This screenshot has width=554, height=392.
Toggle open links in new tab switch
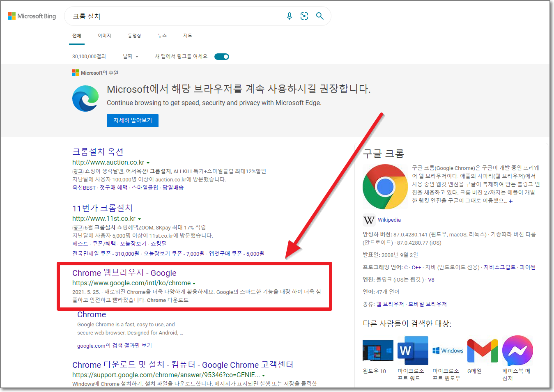222,57
